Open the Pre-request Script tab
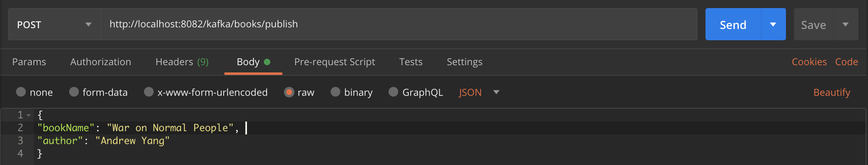The image size is (868, 165). click(x=334, y=62)
